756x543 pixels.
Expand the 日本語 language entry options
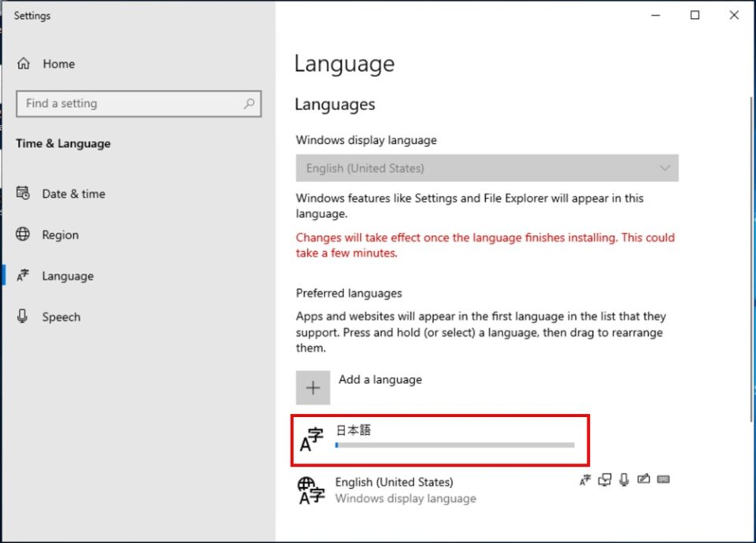441,439
